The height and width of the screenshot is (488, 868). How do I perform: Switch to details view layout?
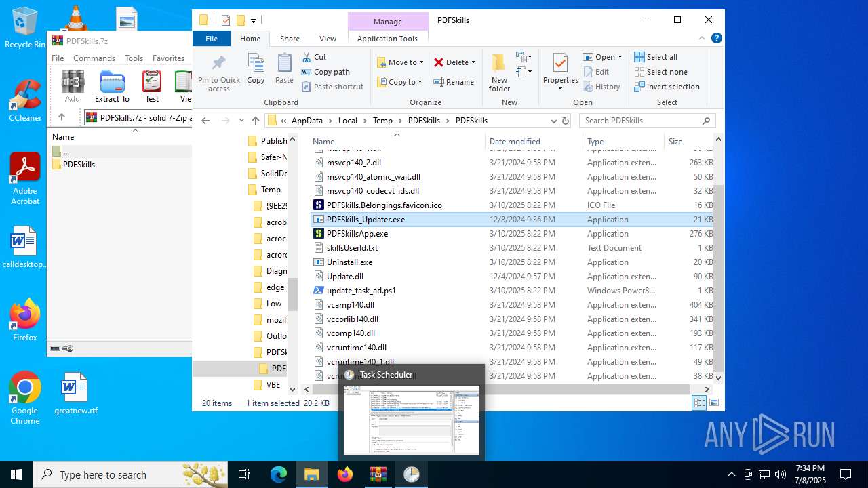pyautogui.click(x=699, y=403)
